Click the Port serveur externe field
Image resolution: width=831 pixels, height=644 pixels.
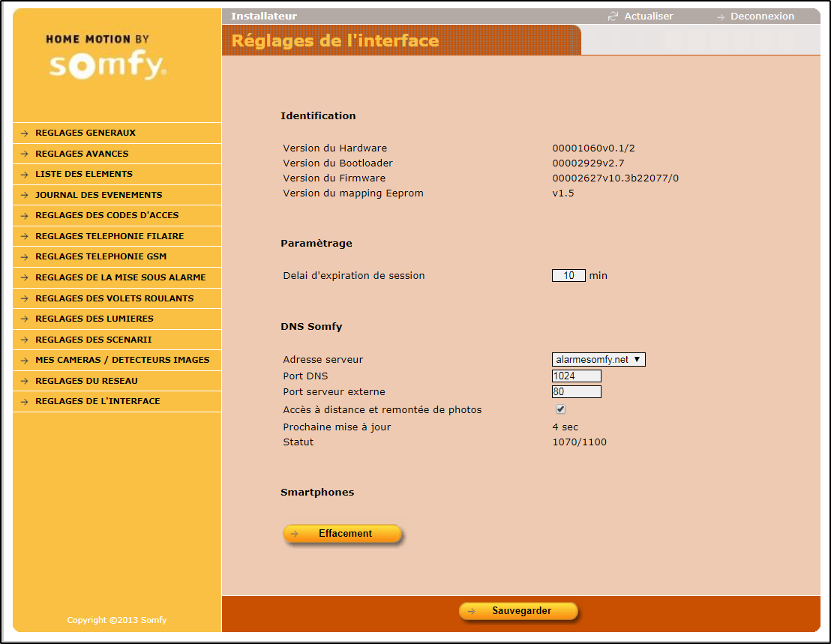(577, 391)
